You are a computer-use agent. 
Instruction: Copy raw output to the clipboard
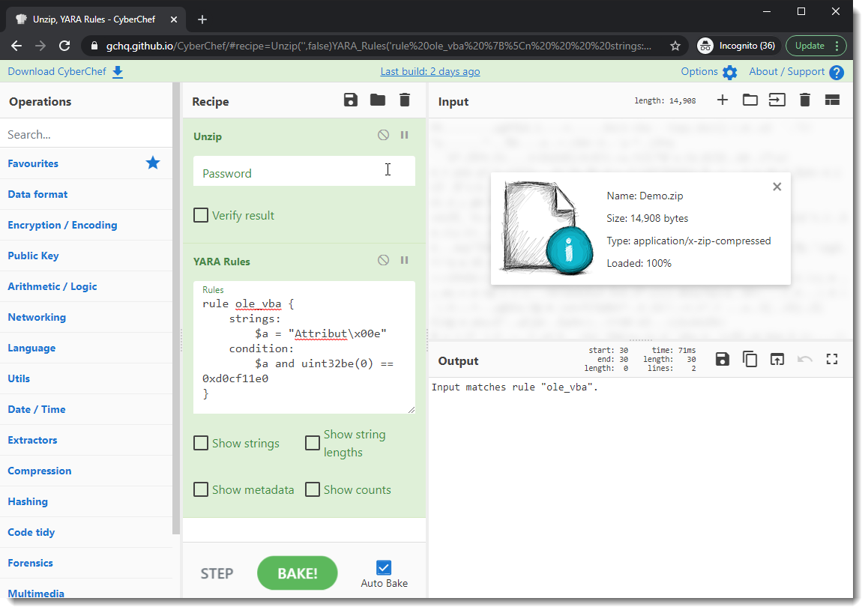[x=750, y=360]
